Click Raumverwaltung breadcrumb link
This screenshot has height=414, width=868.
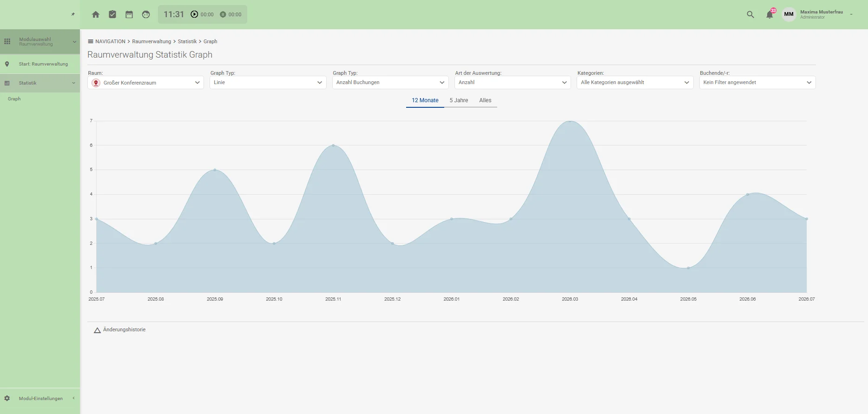(151, 41)
